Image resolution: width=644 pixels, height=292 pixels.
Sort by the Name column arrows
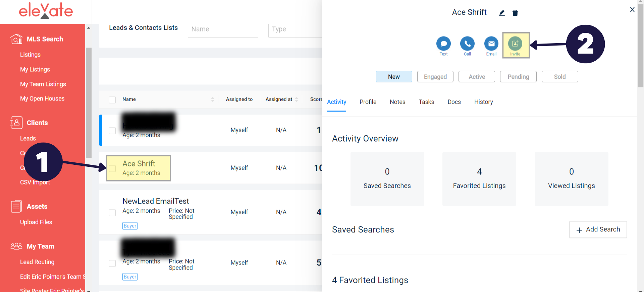(213, 99)
